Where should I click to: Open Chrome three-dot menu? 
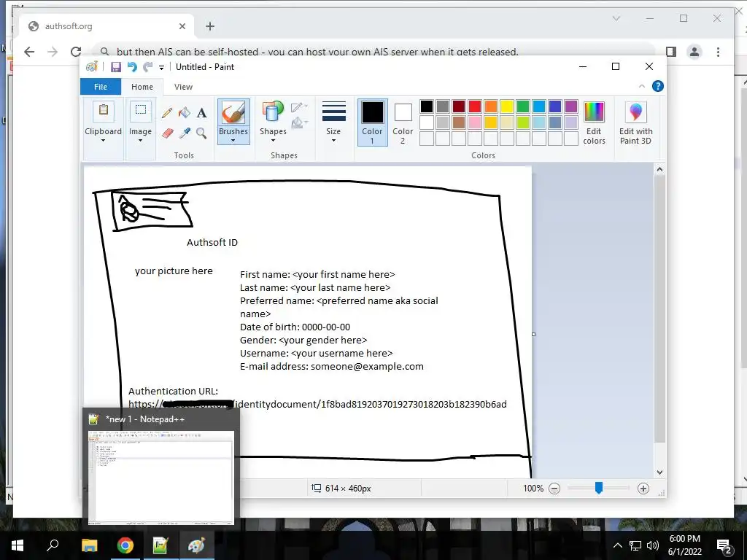click(718, 52)
